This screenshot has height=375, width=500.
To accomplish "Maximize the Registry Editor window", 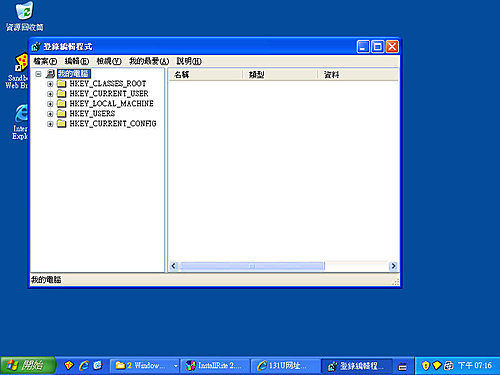I will 378,47.
